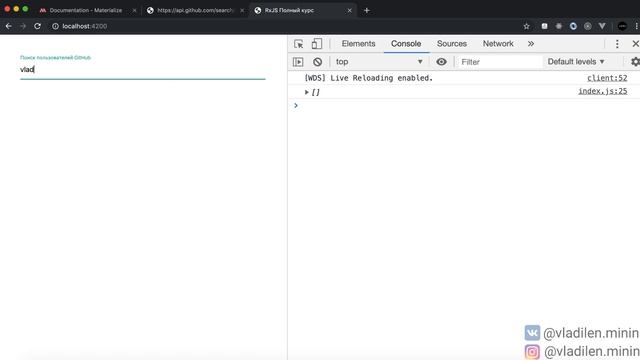The image size is (640, 360).
Task: Switch to api.github.com search tab
Action: [195, 10]
